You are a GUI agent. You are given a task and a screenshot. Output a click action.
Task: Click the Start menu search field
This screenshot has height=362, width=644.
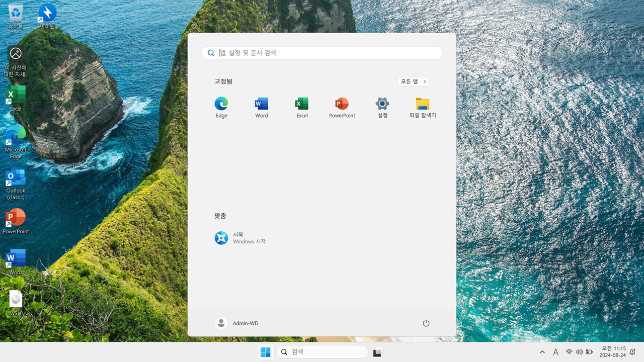322,53
